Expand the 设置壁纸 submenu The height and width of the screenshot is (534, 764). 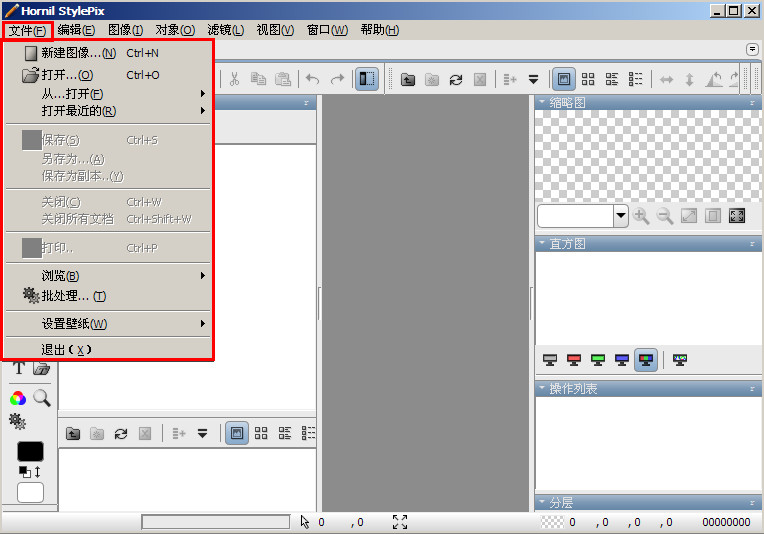pyautogui.click(x=108, y=324)
